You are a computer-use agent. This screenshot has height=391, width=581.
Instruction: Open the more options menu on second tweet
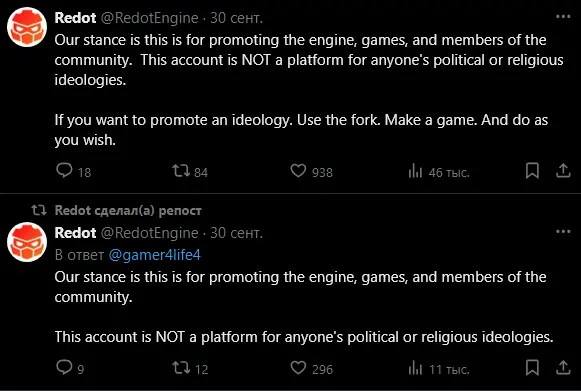563,232
